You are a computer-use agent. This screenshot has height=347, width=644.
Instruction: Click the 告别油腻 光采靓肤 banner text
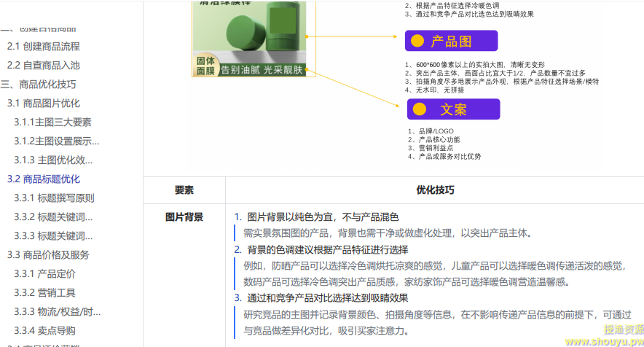[x=262, y=70]
